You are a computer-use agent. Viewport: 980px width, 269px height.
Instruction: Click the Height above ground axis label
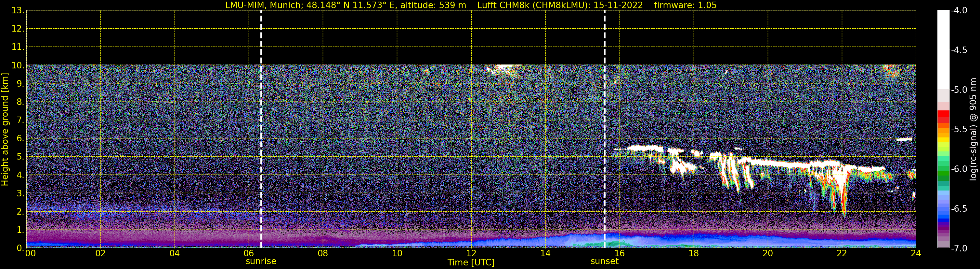[x=5, y=130]
